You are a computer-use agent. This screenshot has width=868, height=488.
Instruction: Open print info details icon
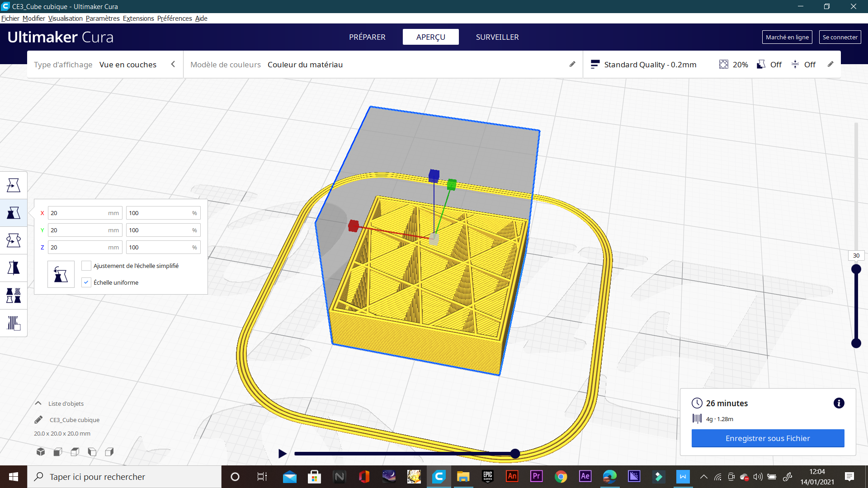839,403
